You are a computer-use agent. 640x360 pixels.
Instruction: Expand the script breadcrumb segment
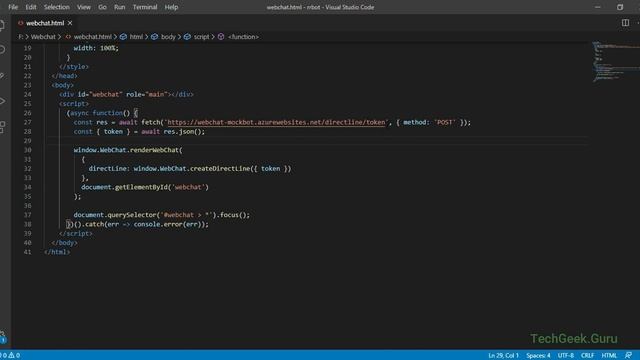tap(201, 37)
